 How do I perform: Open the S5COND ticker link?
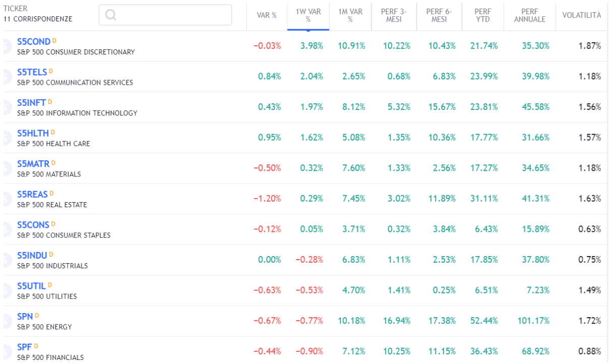coord(34,42)
